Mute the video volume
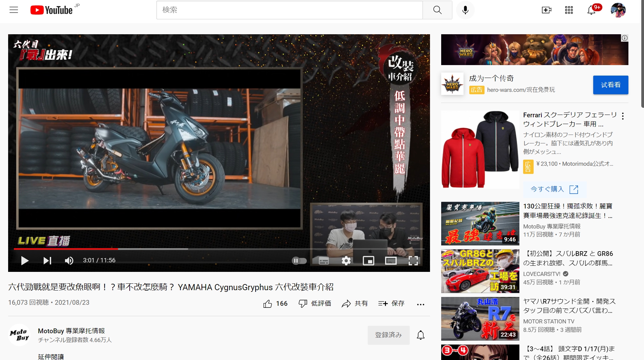The width and height of the screenshot is (644, 360). point(69,260)
